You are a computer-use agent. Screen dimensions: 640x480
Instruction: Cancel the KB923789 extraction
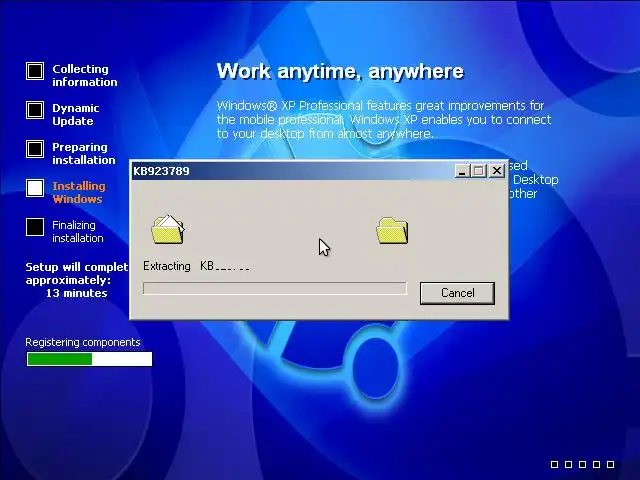click(457, 293)
